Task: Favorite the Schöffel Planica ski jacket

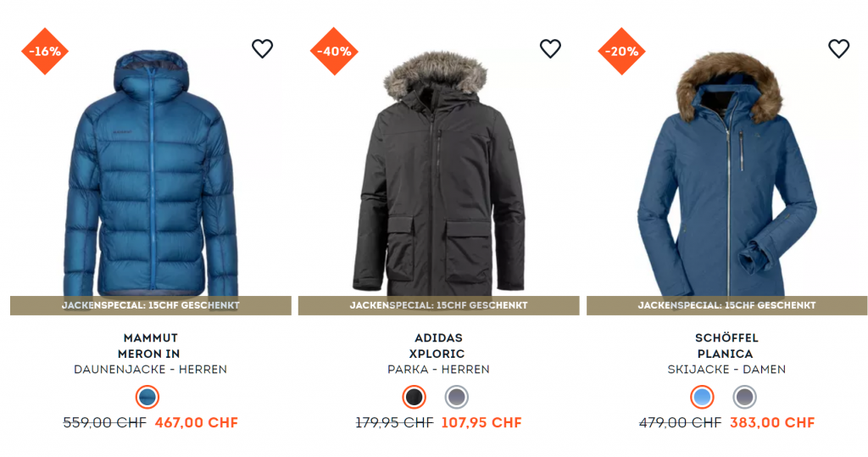Action: tap(838, 48)
